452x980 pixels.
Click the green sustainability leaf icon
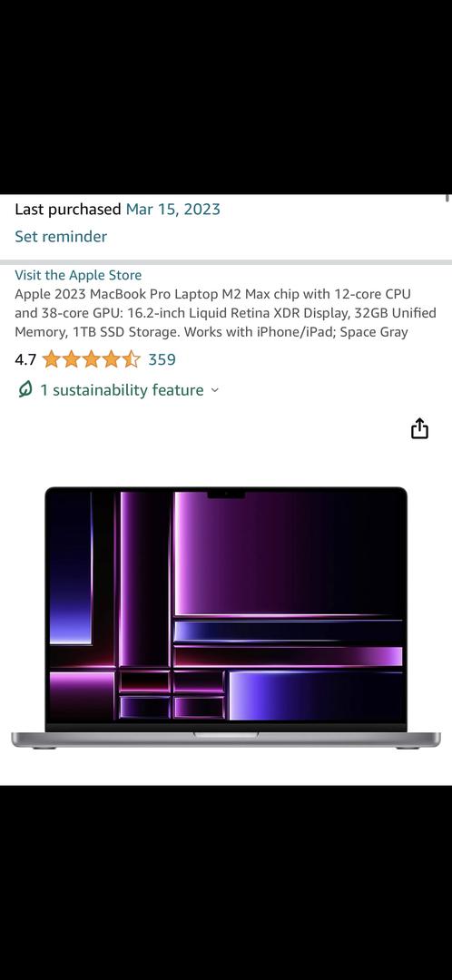tap(25, 390)
